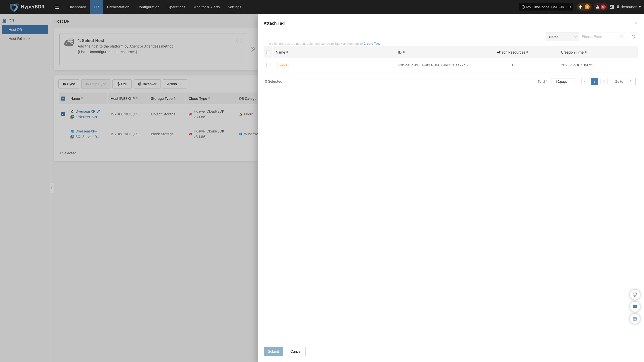The width and height of the screenshot is (644, 362).
Task: Click page 1 pagination button
Action: (x=594, y=81)
